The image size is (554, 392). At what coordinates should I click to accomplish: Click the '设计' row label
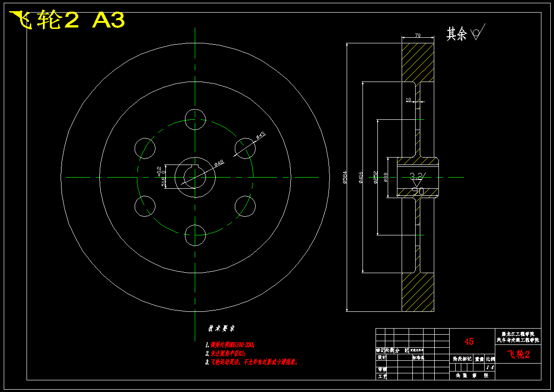point(382,357)
